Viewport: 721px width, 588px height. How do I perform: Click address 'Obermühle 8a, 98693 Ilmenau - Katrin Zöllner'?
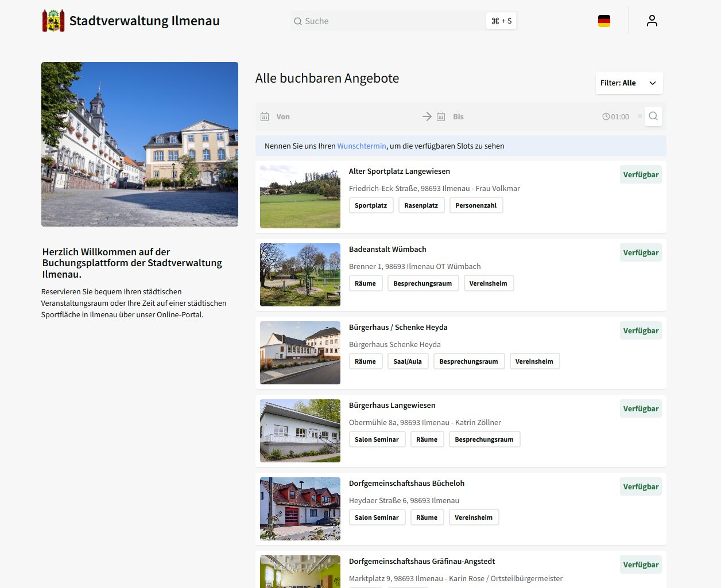click(425, 422)
